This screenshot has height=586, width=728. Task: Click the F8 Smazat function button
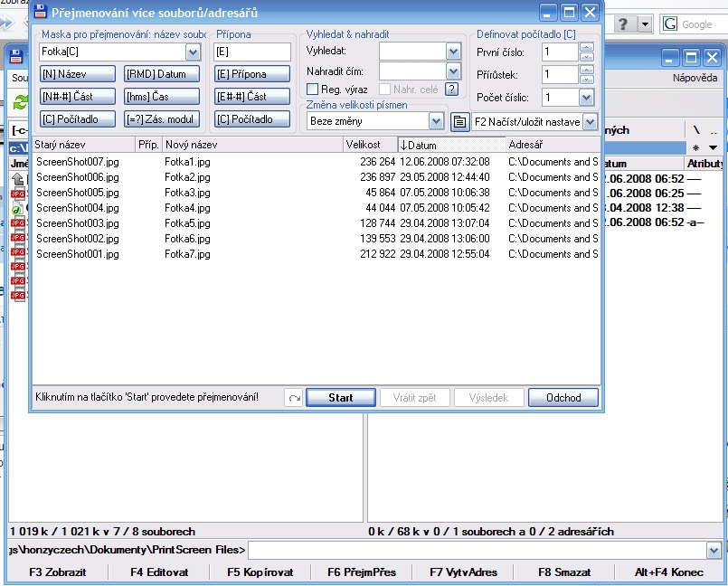click(x=564, y=572)
